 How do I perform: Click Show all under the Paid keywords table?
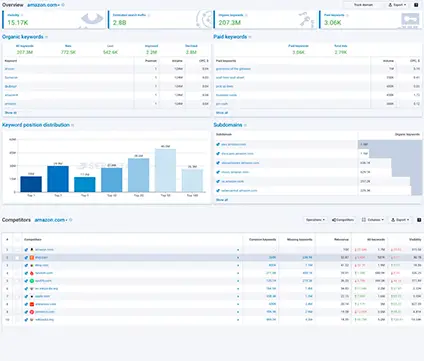222,113
